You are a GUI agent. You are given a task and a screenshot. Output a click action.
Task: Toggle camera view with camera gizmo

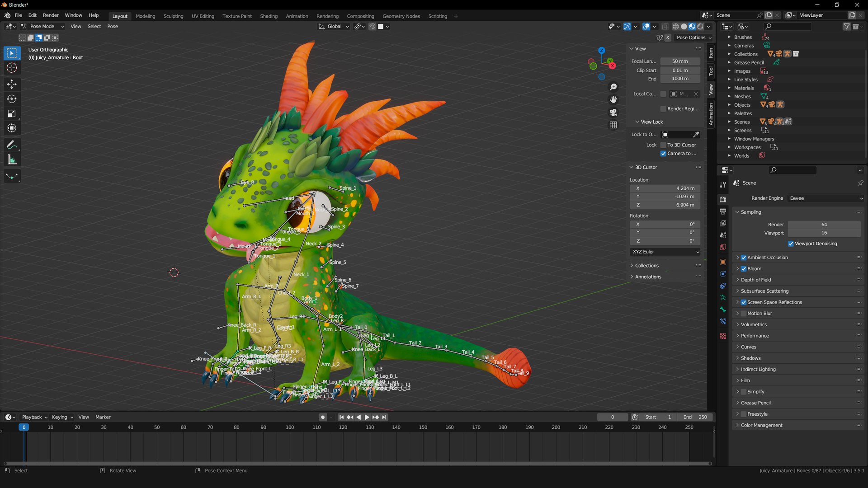coord(613,112)
